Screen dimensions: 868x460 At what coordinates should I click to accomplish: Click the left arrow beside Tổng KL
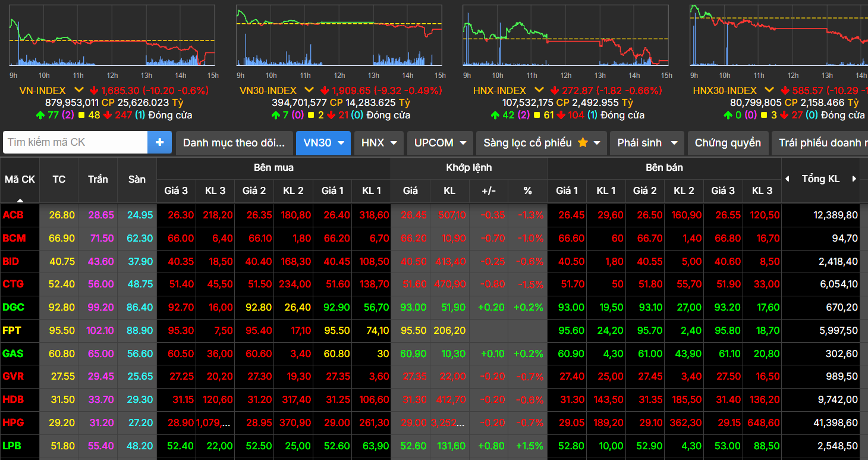(x=788, y=179)
